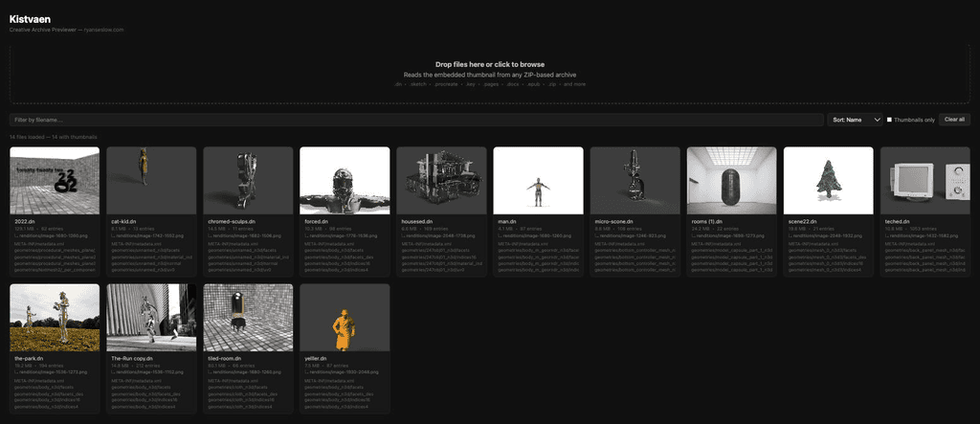
Task: Select the cat-kid.dn file name
Action: (x=123, y=221)
